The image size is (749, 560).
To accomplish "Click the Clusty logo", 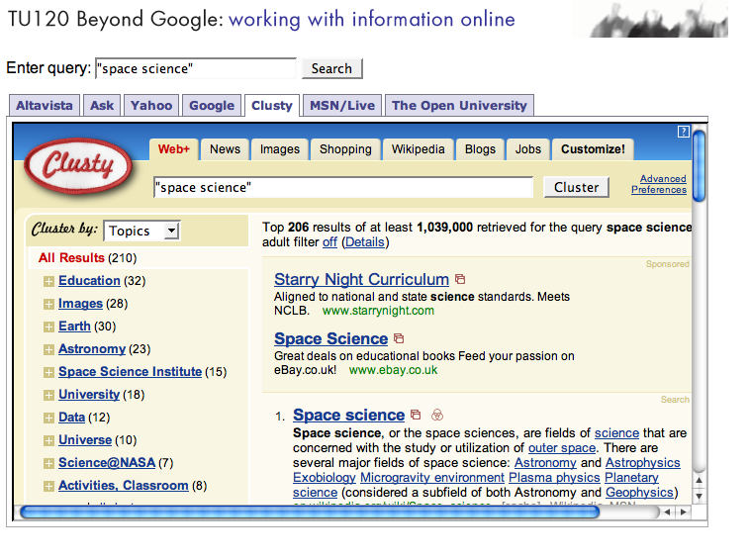I will click(78, 166).
